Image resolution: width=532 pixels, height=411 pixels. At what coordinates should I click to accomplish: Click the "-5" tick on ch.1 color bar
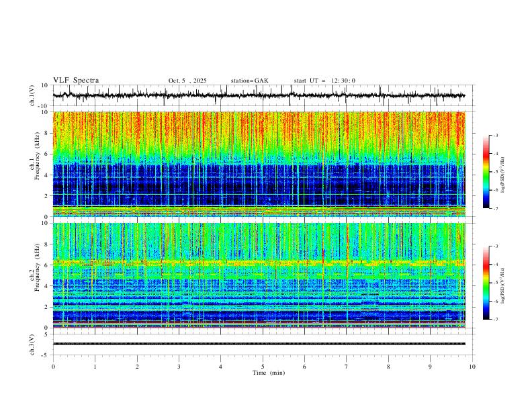click(x=496, y=172)
